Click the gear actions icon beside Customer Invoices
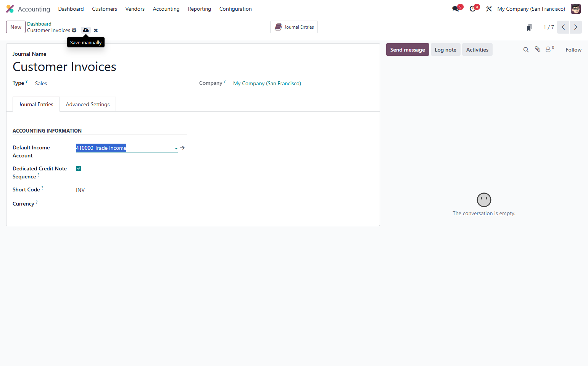 [74, 30]
